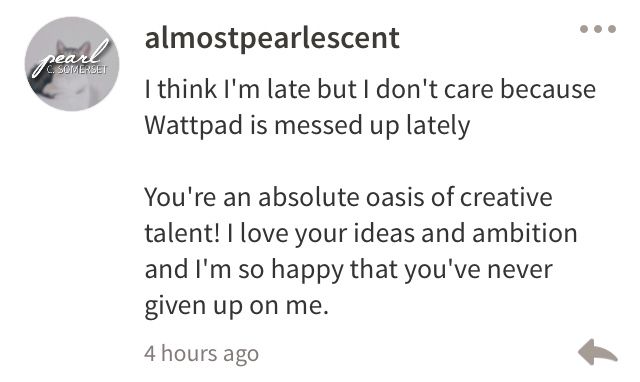
Task: Tap the 'so happy that you've never' line
Action: [349, 270]
